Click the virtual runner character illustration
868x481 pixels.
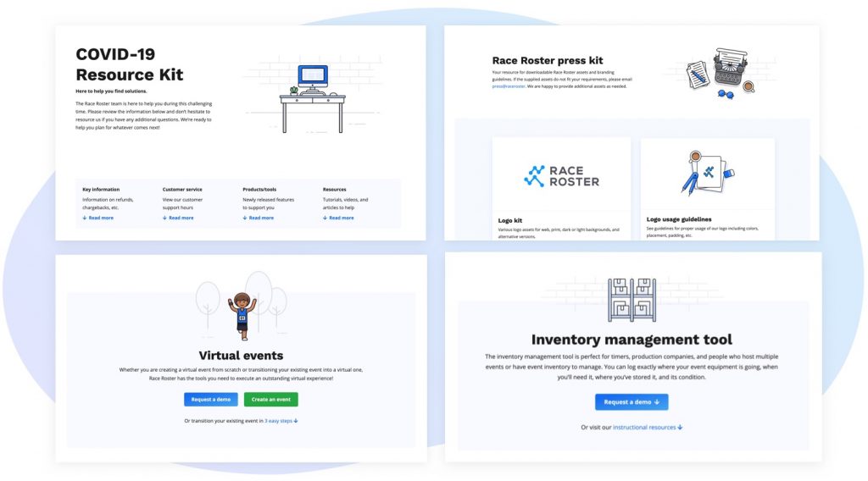coord(242,314)
